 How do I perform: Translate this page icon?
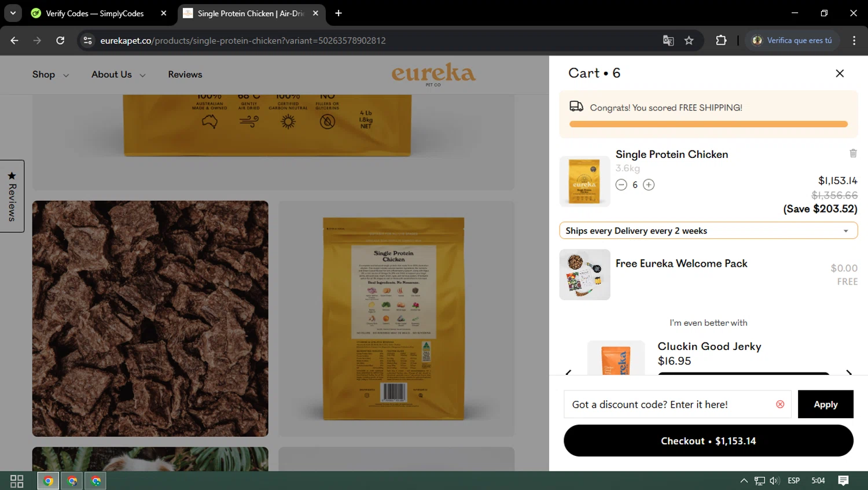pos(668,40)
